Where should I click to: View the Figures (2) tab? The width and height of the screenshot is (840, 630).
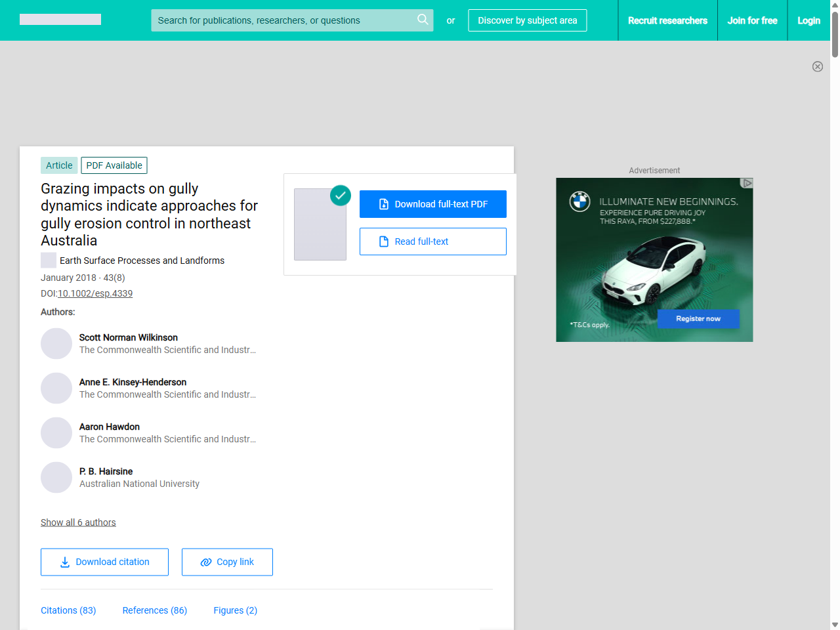tap(235, 610)
